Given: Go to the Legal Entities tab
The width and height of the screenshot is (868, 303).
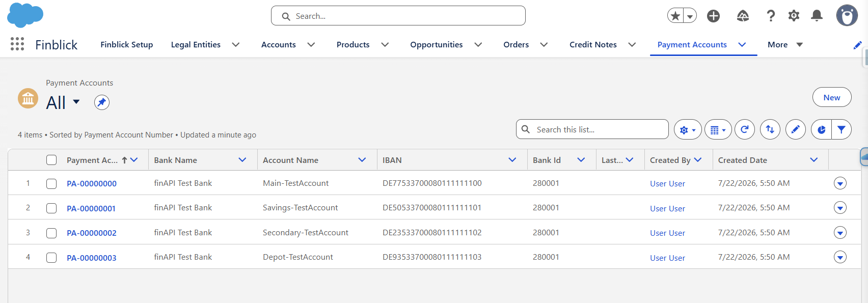Looking at the screenshot, I should click(x=196, y=45).
